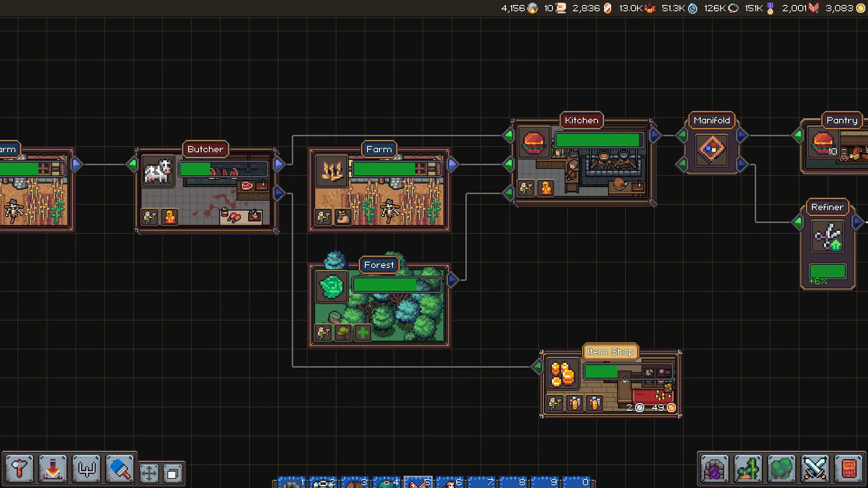This screenshot has width=868, height=488.
Task: Select hotbar slot 1
Action: pos(292,482)
